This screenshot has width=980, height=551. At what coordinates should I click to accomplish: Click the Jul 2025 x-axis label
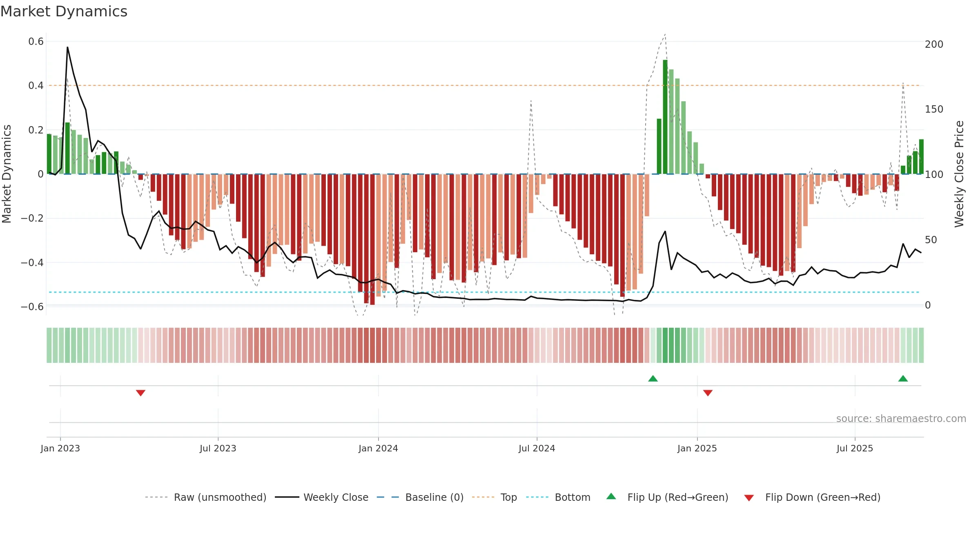[x=855, y=448]
